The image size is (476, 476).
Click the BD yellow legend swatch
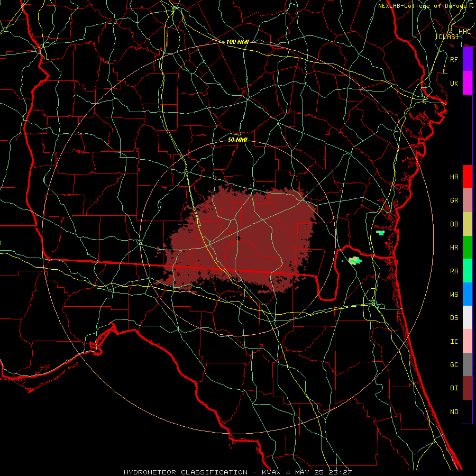(467, 224)
